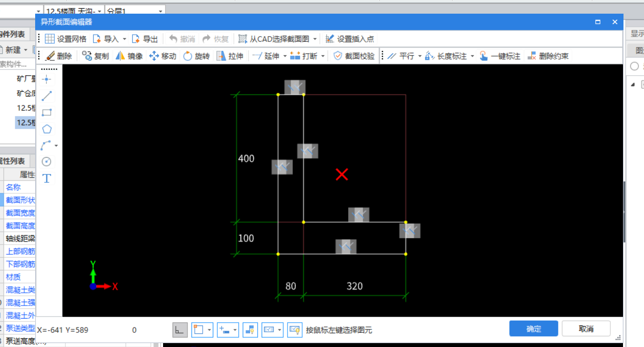Image resolution: width=644 pixels, height=347 pixels.
Task: Select the 截面形状 property row
Action: pos(20,200)
